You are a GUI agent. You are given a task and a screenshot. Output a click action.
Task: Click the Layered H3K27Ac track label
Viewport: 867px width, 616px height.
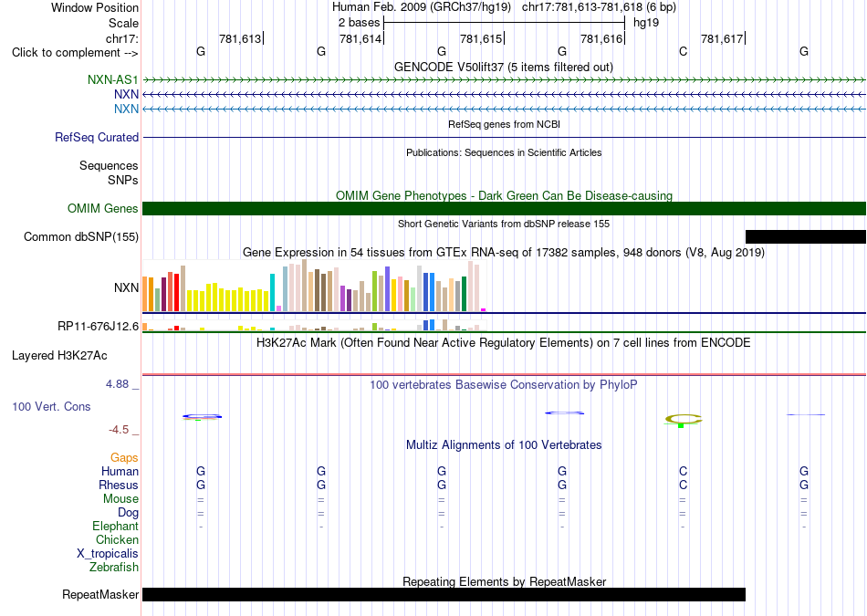point(59,356)
